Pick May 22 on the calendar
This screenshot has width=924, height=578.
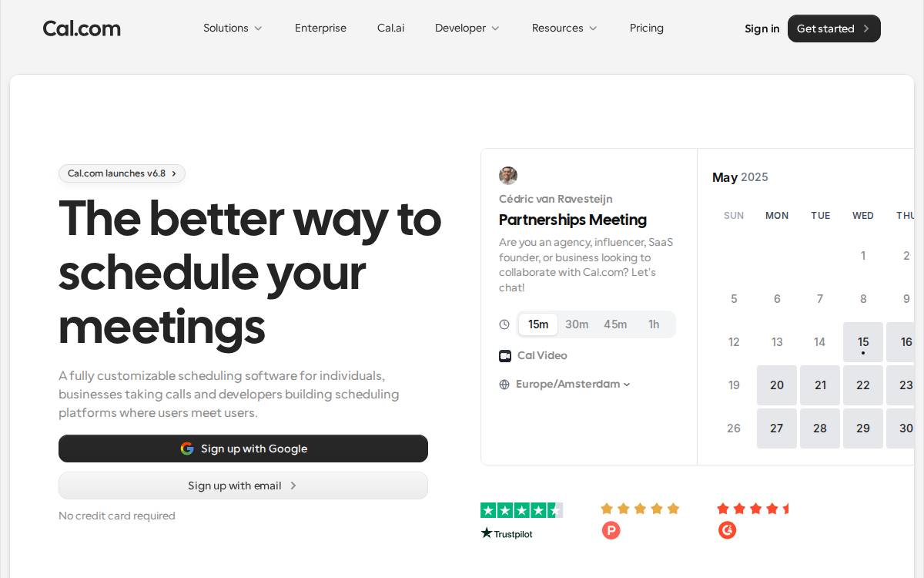(x=863, y=385)
